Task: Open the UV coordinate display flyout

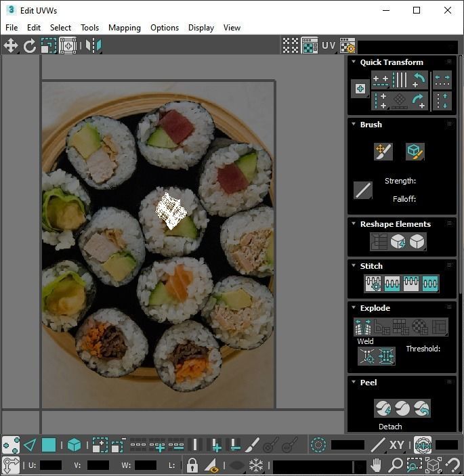Action: [x=329, y=46]
